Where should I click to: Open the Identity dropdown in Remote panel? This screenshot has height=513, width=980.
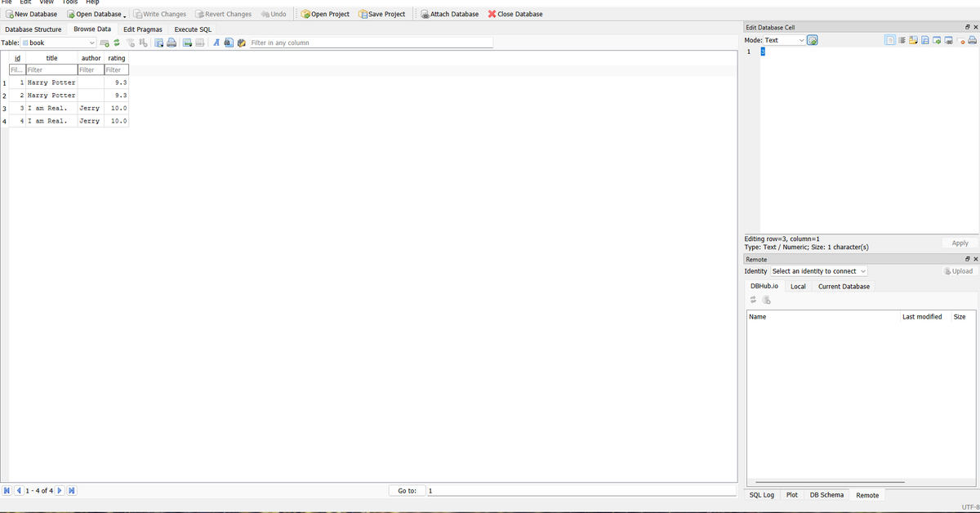[x=819, y=271]
